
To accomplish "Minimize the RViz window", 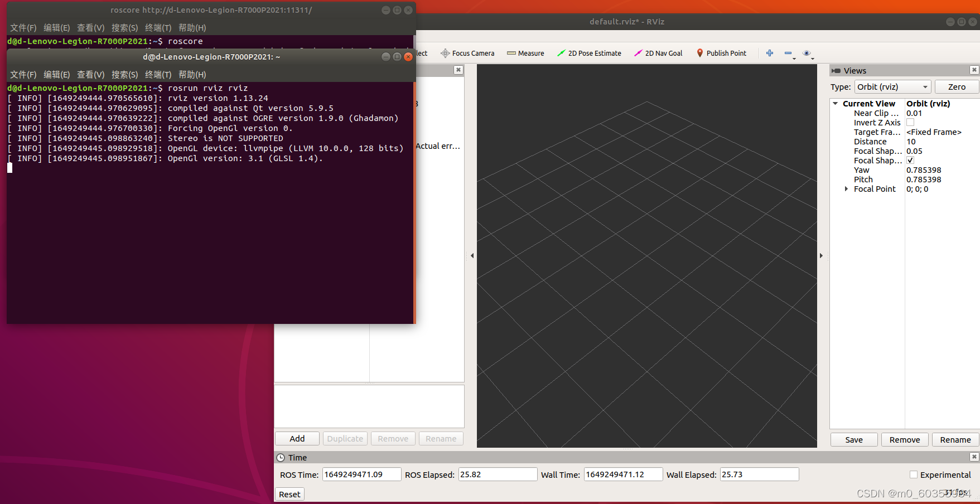I will coord(950,22).
